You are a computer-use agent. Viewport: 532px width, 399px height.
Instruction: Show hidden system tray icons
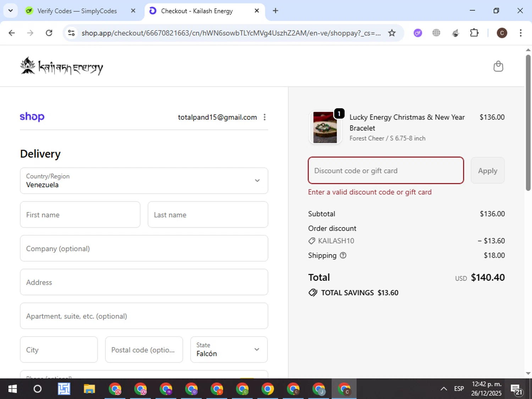tap(444, 389)
